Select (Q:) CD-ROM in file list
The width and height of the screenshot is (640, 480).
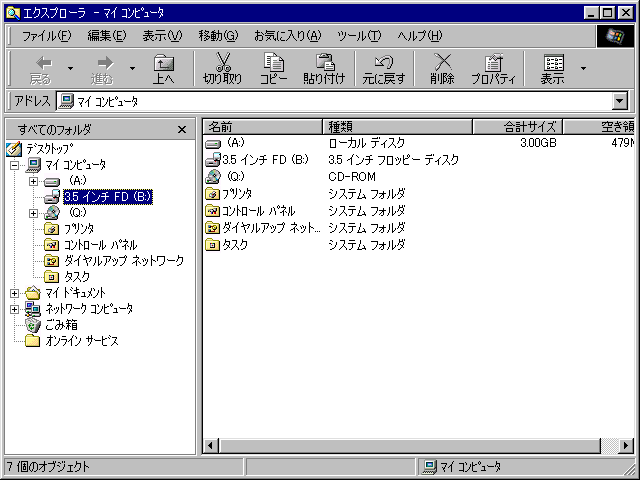[236, 177]
